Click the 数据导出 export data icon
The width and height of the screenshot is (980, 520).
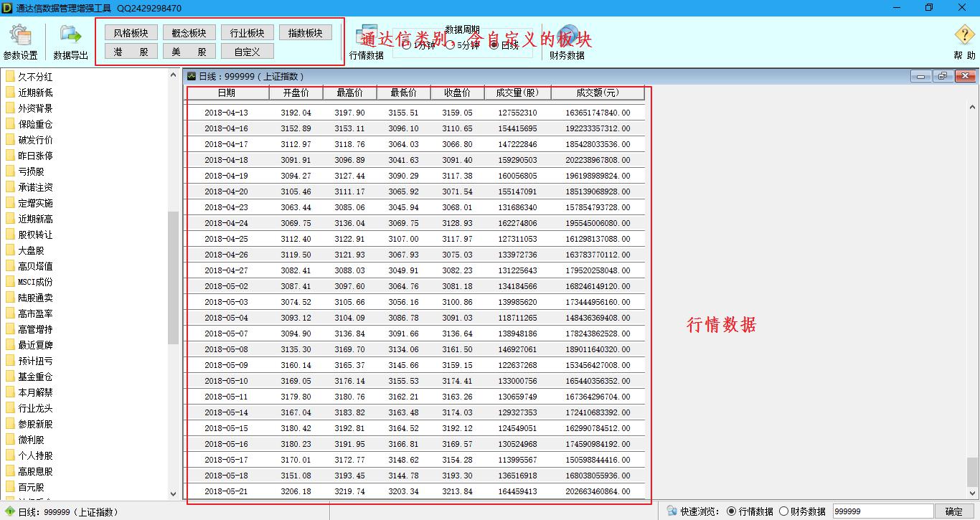(x=70, y=36)
